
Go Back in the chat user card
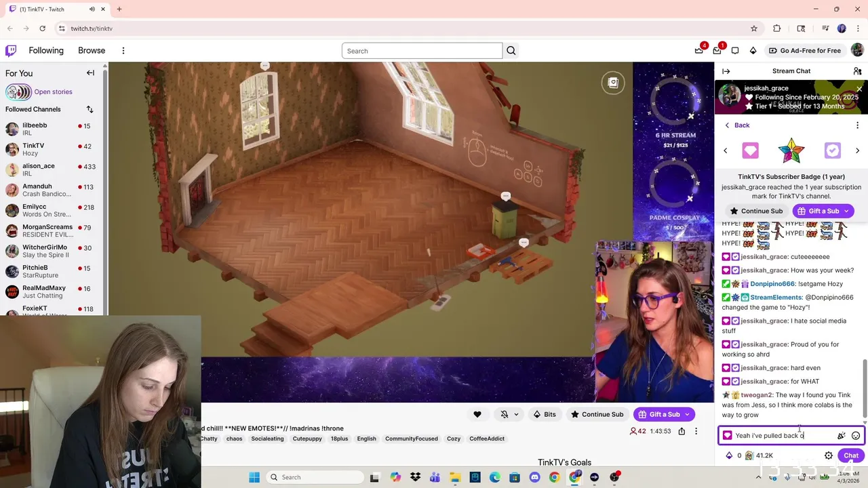736,125
